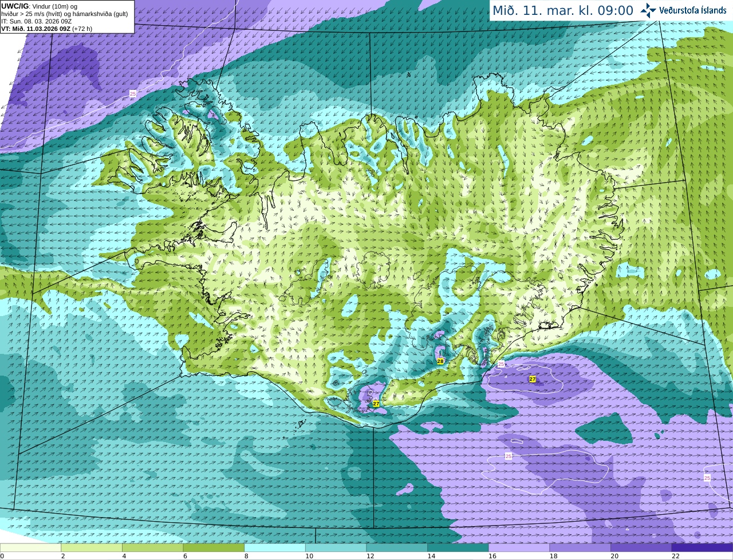Pick the 10–12 m/s legend swatch
This screenshot has height=560, width=733.
pos(336,547)
